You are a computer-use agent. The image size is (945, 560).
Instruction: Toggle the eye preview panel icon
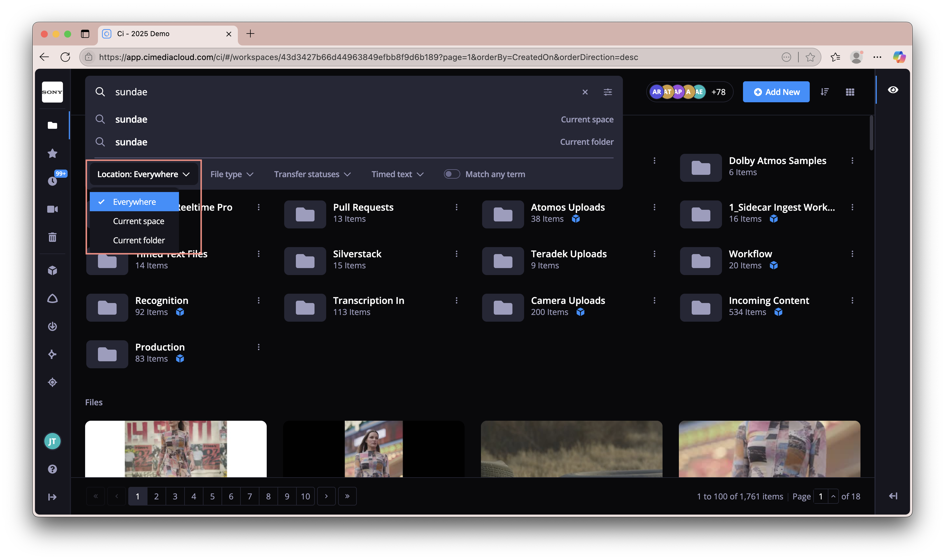click(893, 90)
